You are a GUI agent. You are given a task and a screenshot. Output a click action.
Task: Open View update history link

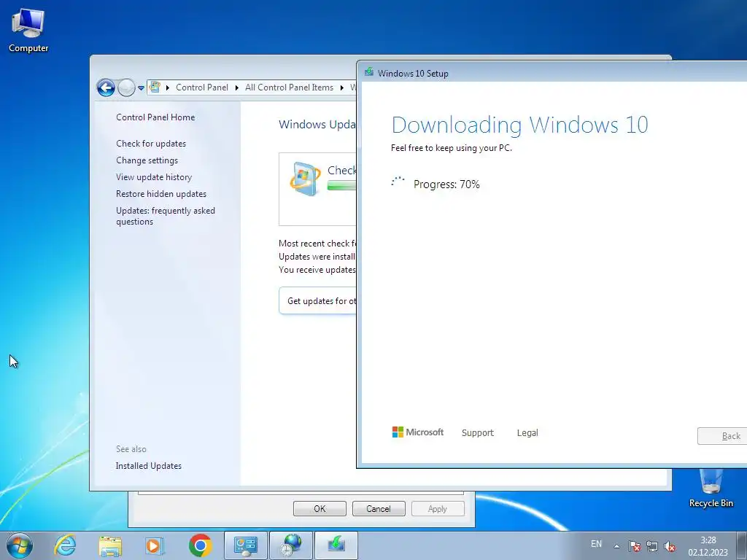[x=154, y=177]
